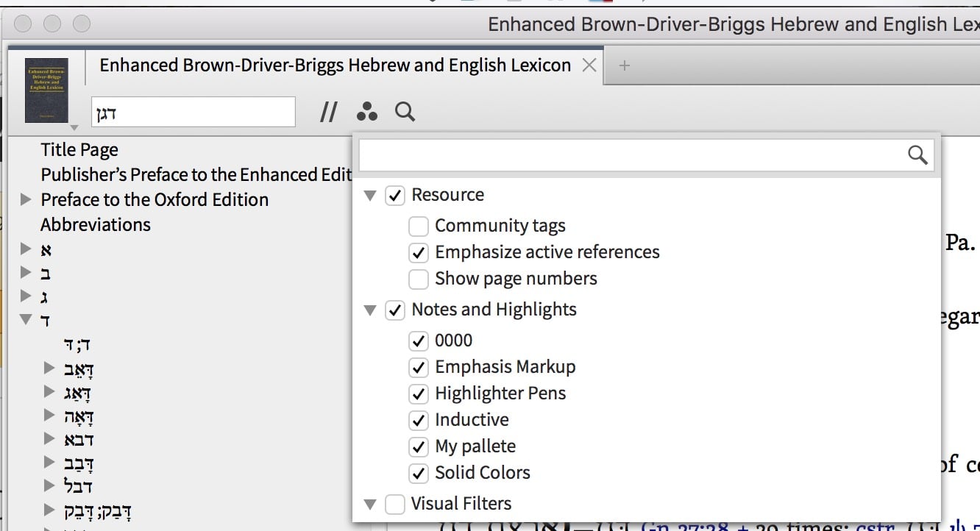Expand Preface to the Oxford Edition
The height and width of the screenshot is (531, 980).
click(x=26, y=199)
